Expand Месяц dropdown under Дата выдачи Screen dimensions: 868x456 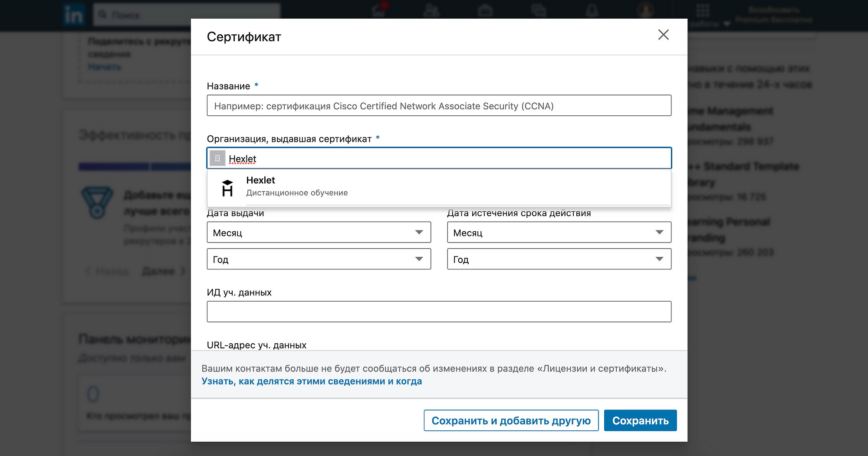pos(319,233)
